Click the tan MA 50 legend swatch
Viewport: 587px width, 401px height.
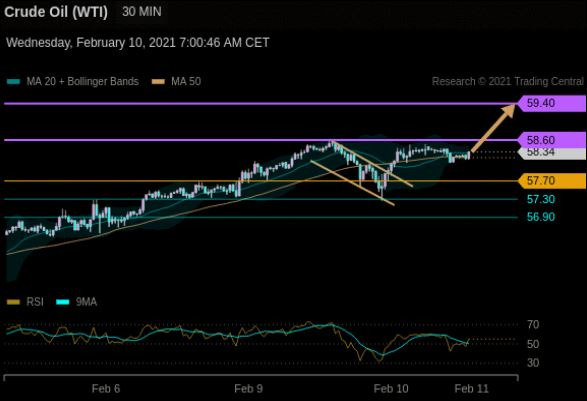pos(158,82)
